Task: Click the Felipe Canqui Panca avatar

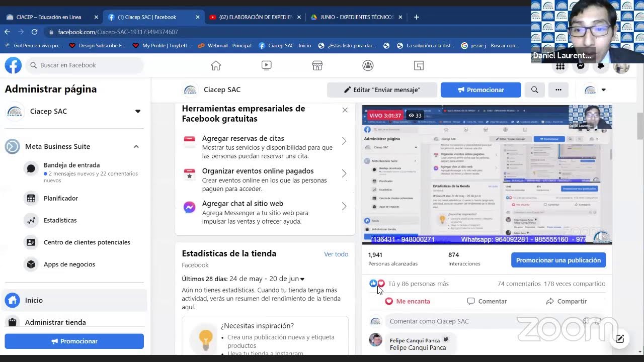Action: (375, 340)
